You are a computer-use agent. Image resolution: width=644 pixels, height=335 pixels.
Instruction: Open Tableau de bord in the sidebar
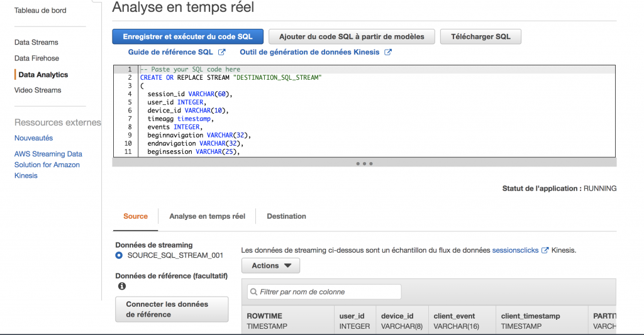(40, 11)
